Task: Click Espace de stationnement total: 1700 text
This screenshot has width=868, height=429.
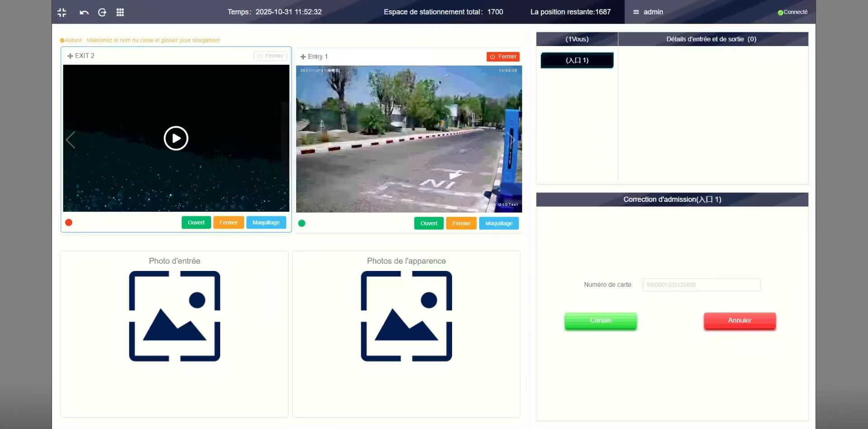Action: click(443, 12)
